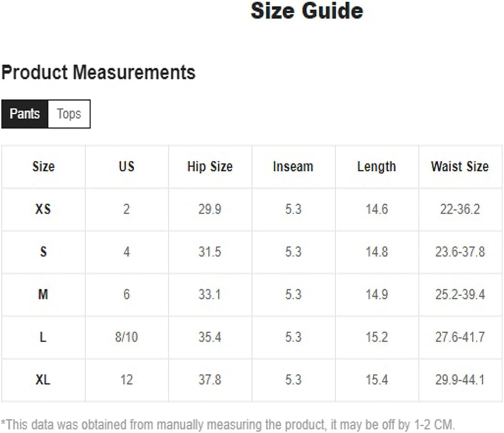Click the manual measurement disclaimer note
The width and height of the screenshot is (504, 433).
pos(228,425)
